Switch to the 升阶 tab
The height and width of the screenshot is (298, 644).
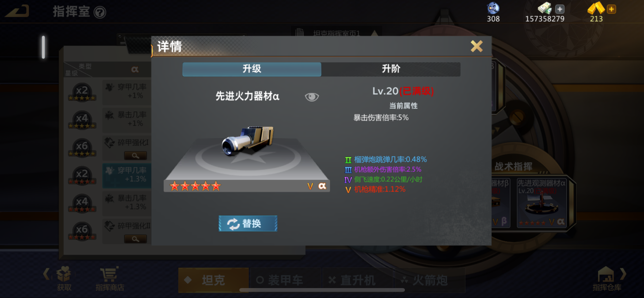pyautogui.click(x=391, y=69)
